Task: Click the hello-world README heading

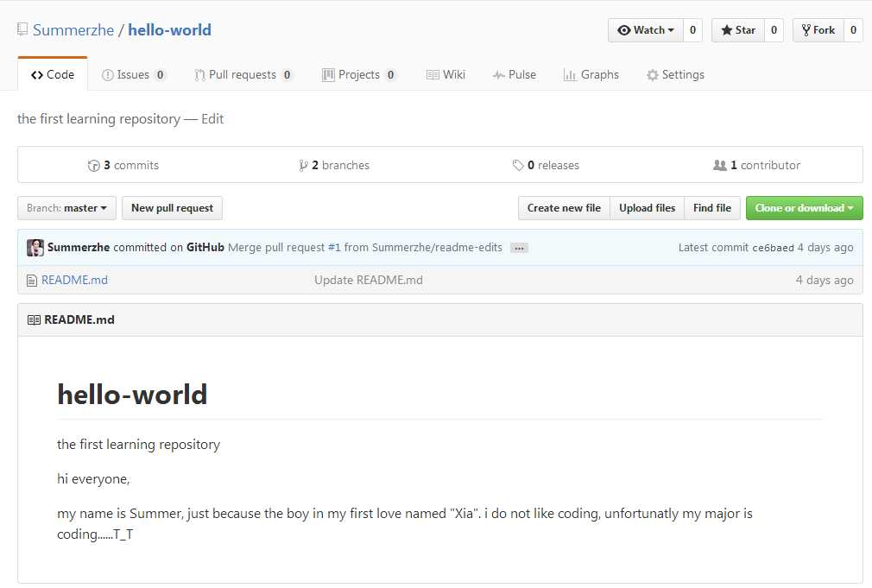Action: click(x=132, y=395)
